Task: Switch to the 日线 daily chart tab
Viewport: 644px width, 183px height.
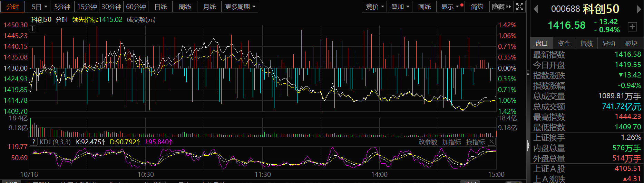Action: (x=160, y=7)
